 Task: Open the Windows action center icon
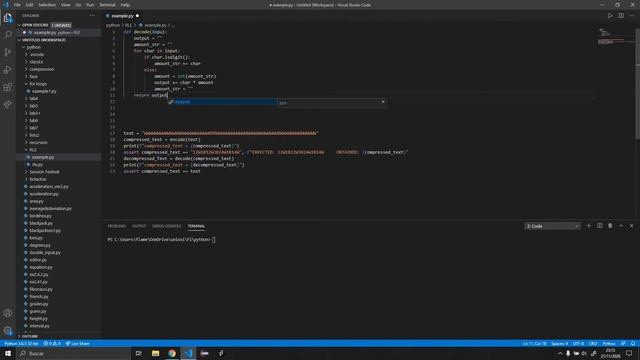(629, 353)
